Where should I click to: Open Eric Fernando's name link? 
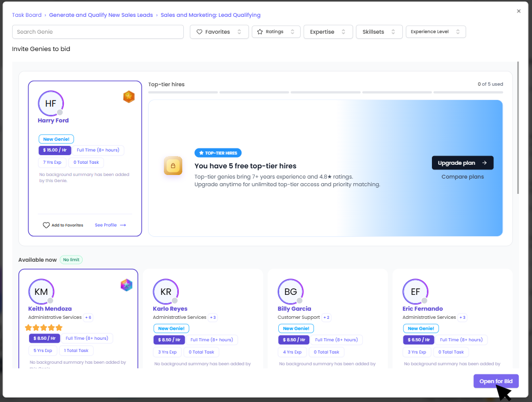tap(423, 309)
